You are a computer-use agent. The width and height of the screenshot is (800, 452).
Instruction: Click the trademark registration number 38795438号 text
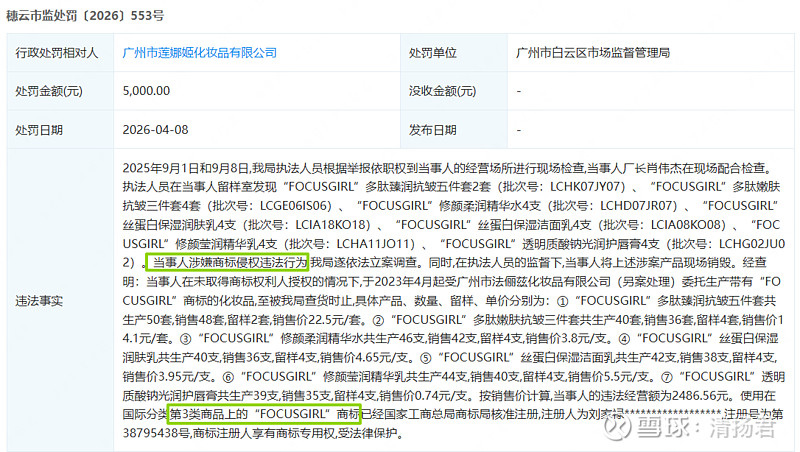click(x=157, y=433)
